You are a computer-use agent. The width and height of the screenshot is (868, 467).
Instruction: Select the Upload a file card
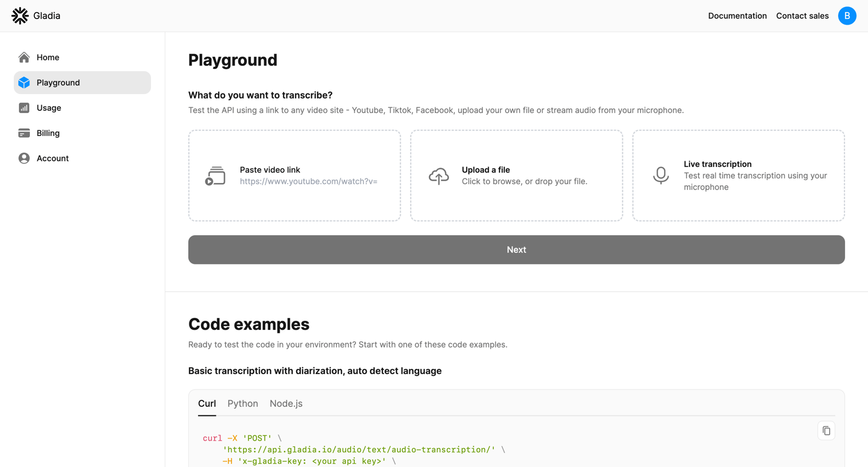[x=516, y=176]
